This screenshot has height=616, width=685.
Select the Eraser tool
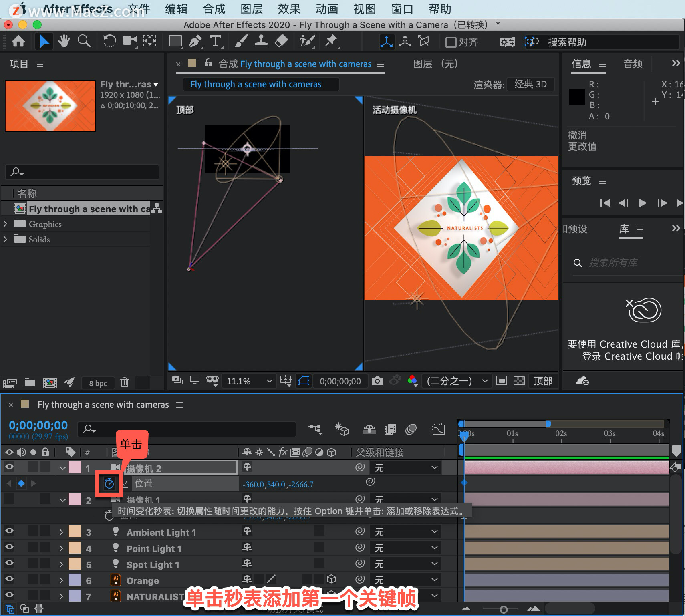(282, 41)
